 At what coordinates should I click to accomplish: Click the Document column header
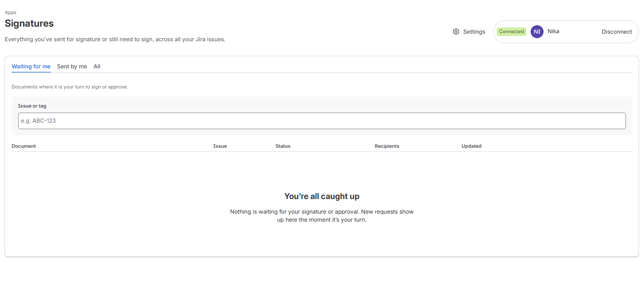point(24,146)
